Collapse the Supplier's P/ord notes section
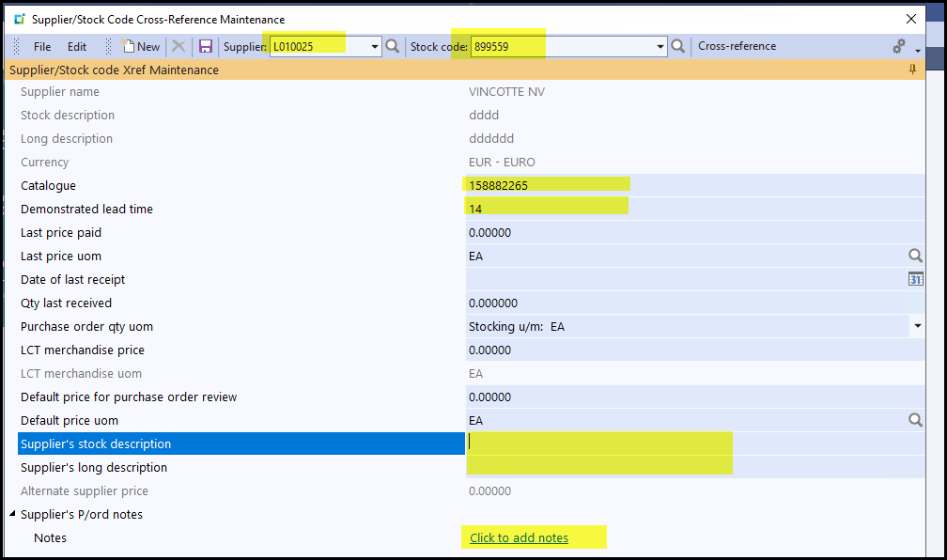 (13, 514)
